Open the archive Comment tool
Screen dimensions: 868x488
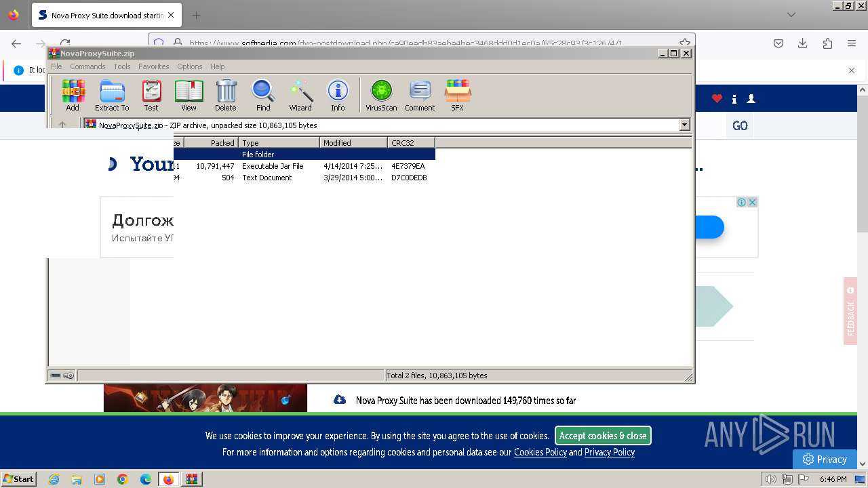click(420, 95)
